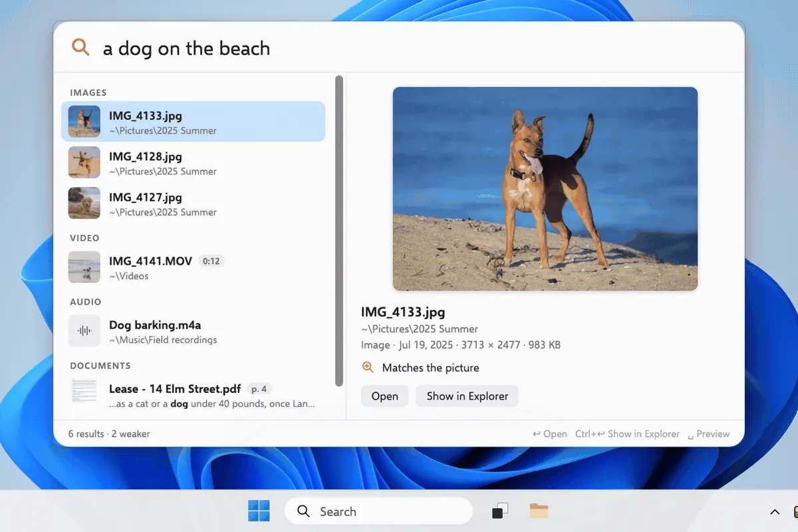Expand the system tray hidden icons chevron

pos(775,511)
